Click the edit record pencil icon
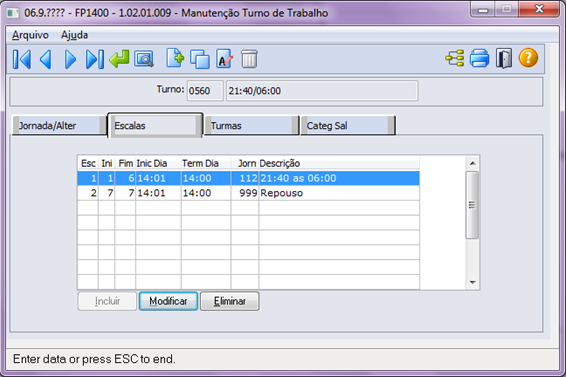This screenshot has width=567, height=377. pos(225,59)
